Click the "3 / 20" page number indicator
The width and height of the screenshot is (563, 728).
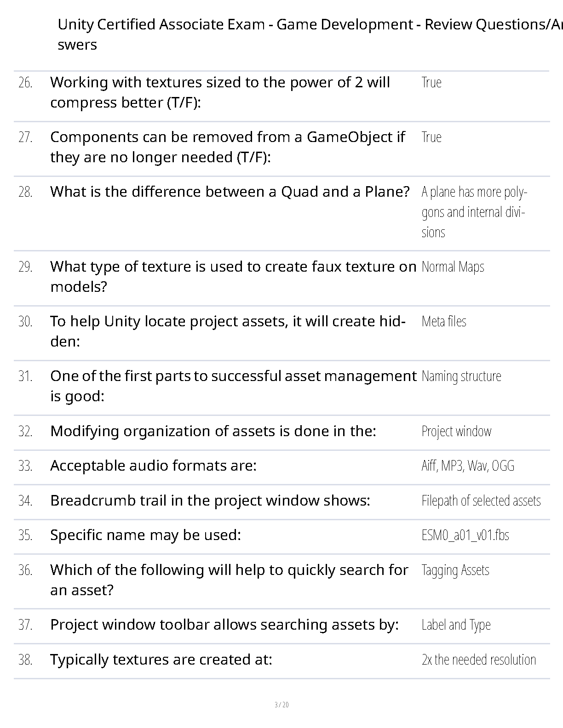click(281, 705)
